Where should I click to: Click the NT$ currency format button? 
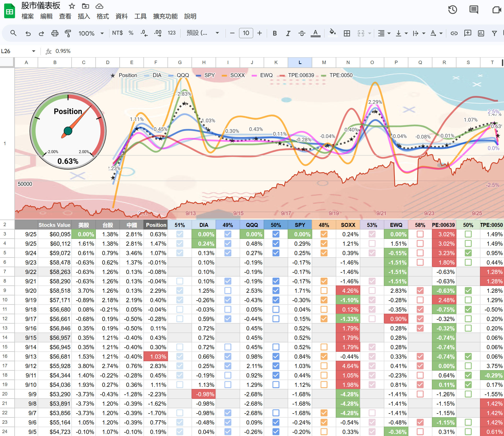click(x=117, y=33)
